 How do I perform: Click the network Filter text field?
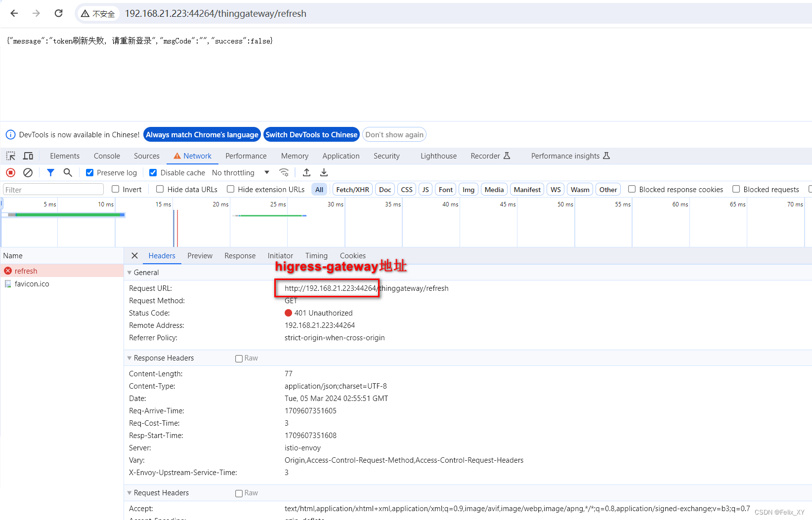point(53,190)
